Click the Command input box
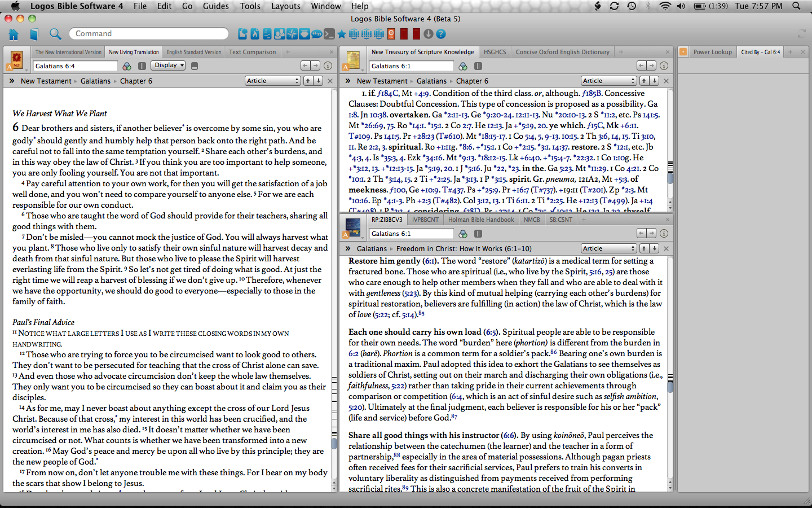The width and height of the screenshot is (812, 508). 149,34
